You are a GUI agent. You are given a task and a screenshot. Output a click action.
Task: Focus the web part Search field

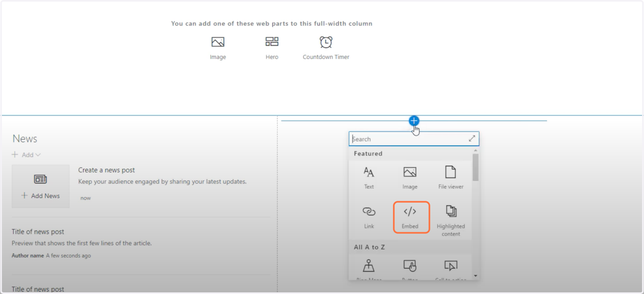pyautogui.click(x=414, y=139)
